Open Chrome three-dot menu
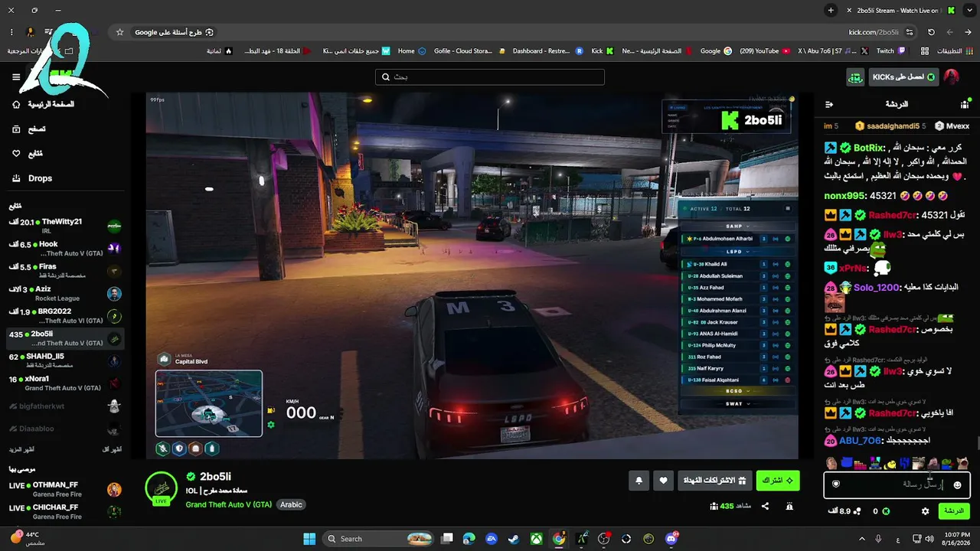 click(11, 32)
